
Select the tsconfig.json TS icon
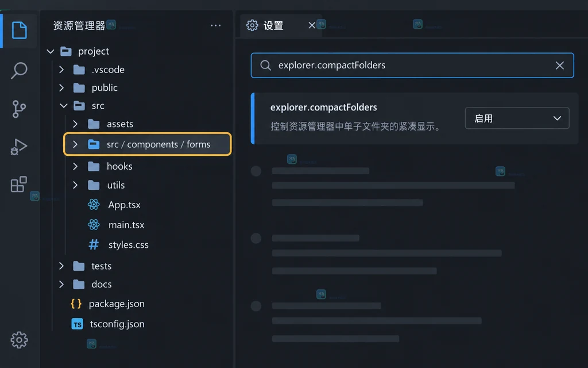(x=78, y=324)
